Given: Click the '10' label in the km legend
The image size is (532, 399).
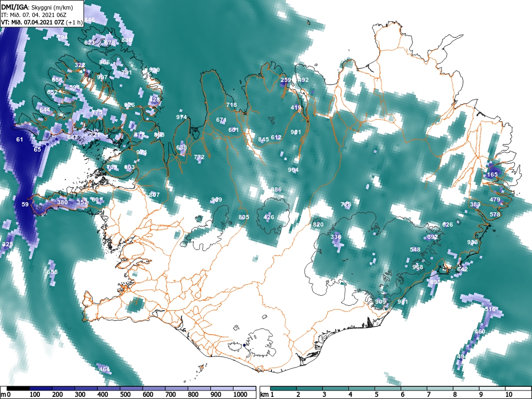Looking at the screenshot, I should (508, 395).
